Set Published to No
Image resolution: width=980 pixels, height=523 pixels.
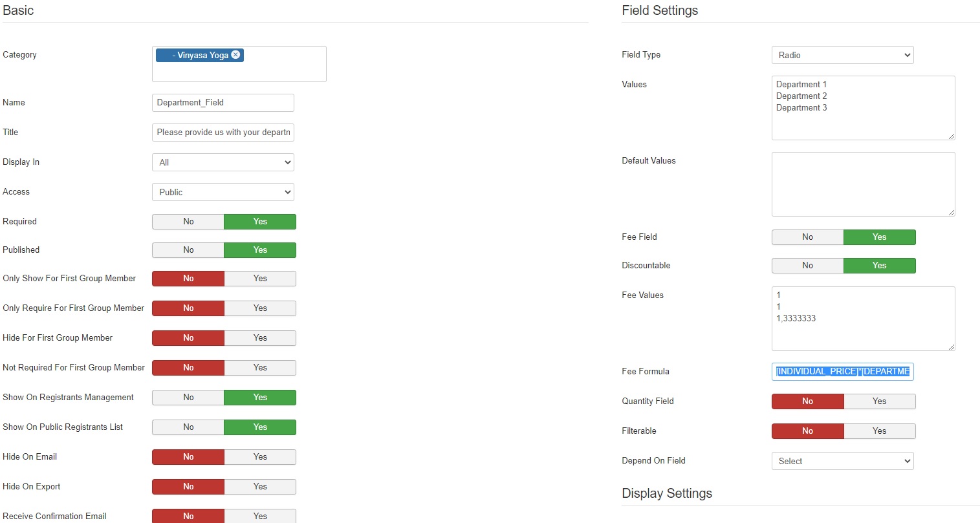pyautogui.click(x=188, y=250)
